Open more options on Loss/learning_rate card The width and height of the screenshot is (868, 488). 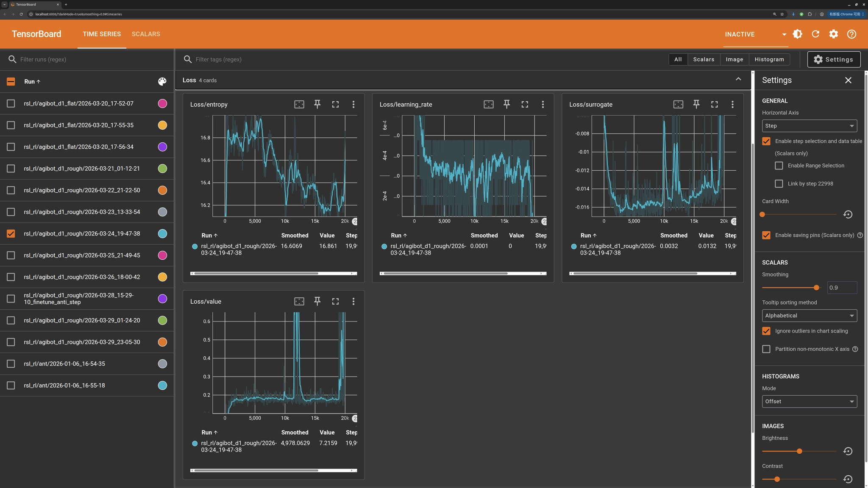coord(543,104)
